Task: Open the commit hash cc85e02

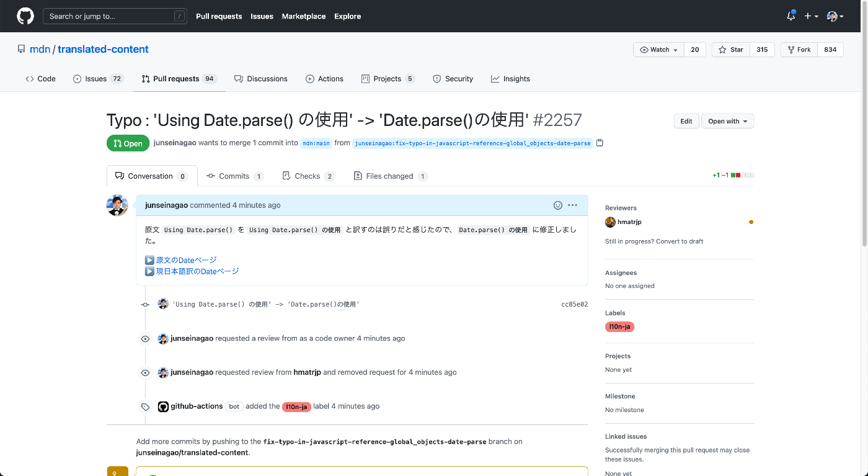Action: pyautogui.click(x=574, y=305)
